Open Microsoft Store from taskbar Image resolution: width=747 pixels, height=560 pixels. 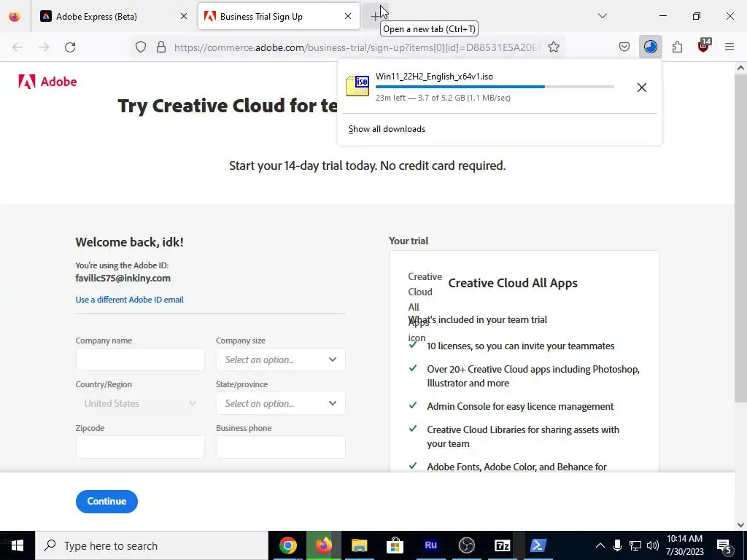pyautogui.click(x=395, y=545)
